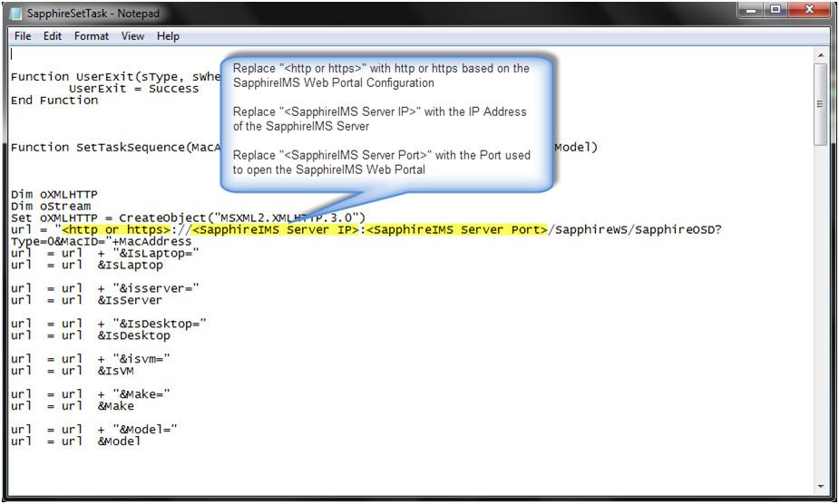The height and width of the screenshot is (504, 839).
Task: Open the Format menu
Action: click(x=92, y=36)
